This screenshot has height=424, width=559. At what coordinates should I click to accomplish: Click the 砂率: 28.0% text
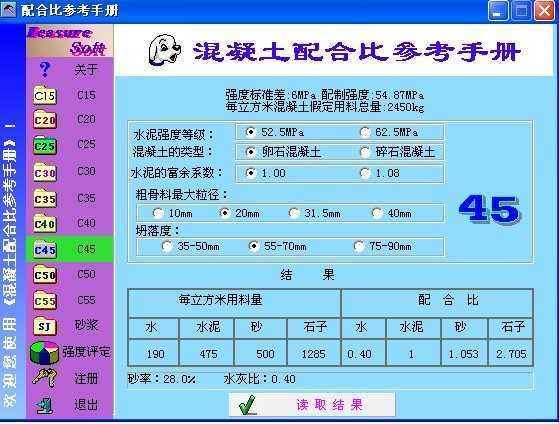[162, 379]
